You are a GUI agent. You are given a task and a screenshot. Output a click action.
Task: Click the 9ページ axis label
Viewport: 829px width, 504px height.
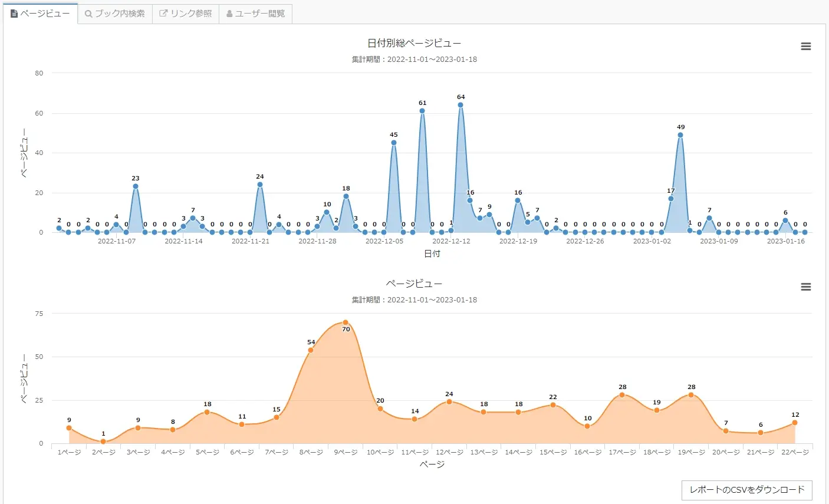(x=346, y=452)
